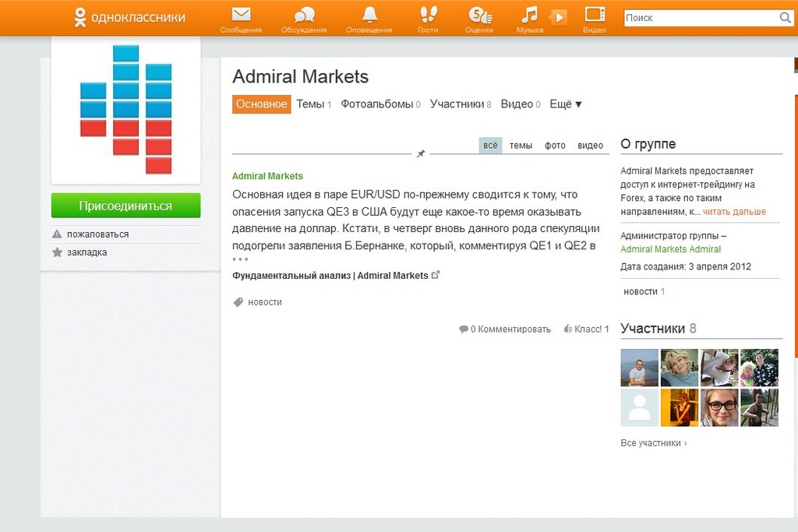This screenshot has width=798, height=532.
Task: Click закладка bookmark link
Action: point(87,252)
